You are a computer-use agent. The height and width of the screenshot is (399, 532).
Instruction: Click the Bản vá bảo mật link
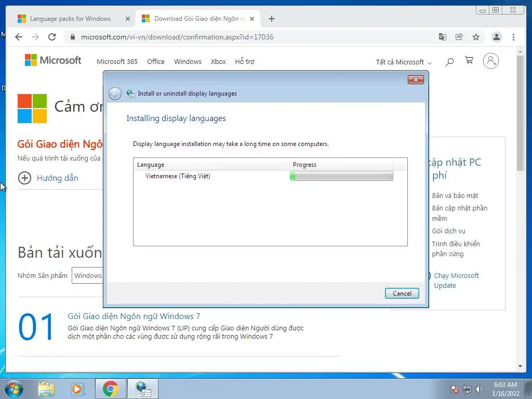[x=455, y=195]
